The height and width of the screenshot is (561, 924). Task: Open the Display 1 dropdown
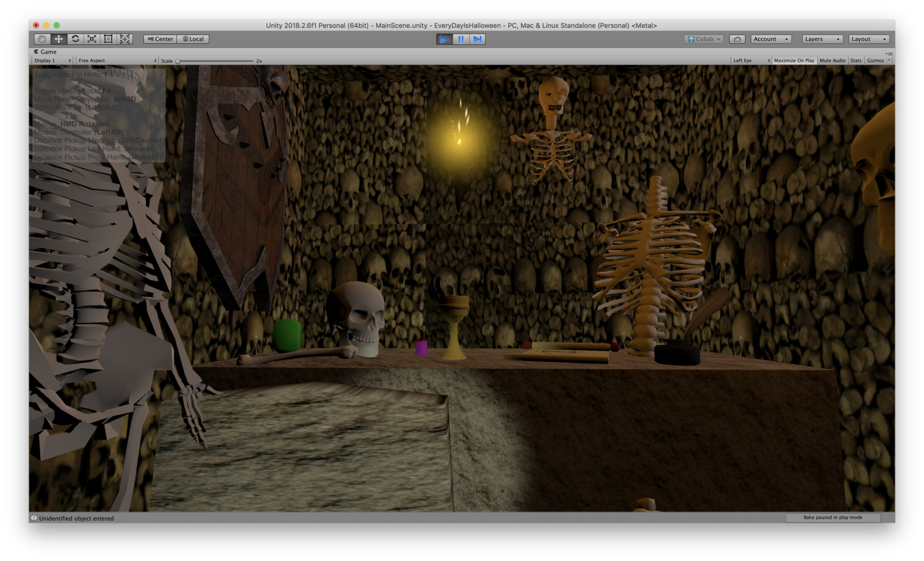tap(52, 61)
